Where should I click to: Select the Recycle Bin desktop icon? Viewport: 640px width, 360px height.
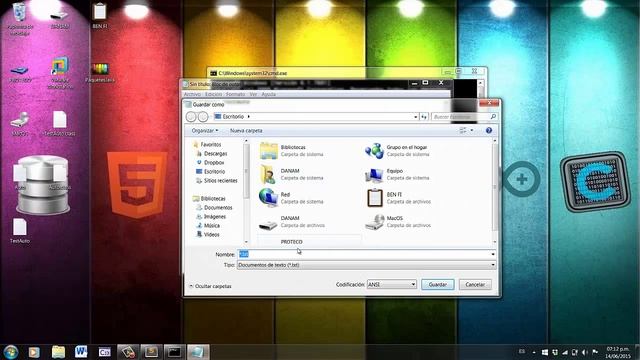(20, 18)
